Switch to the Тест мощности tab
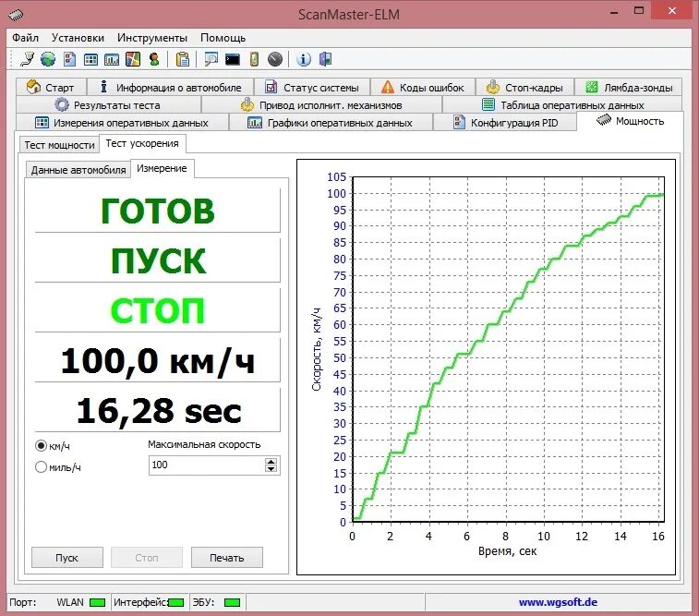699x616 pixels. 59,145
